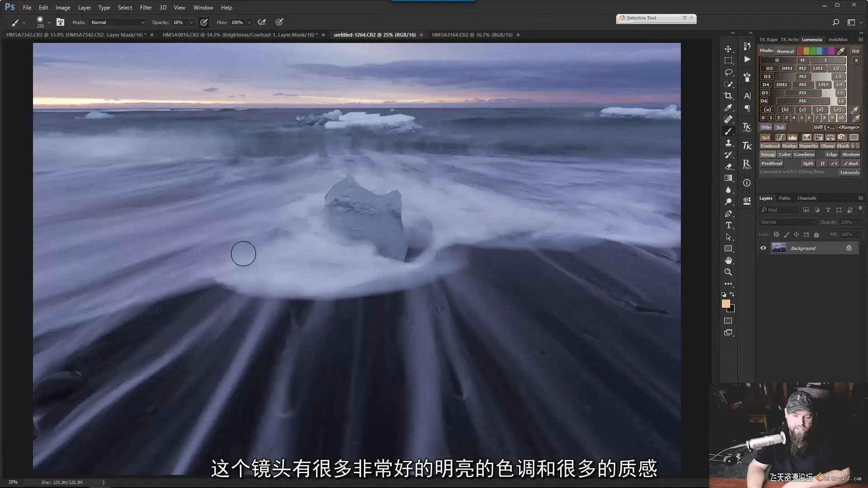Open the brush Mode dropdown
Screen dimensions: 868x488
[118, 22]
